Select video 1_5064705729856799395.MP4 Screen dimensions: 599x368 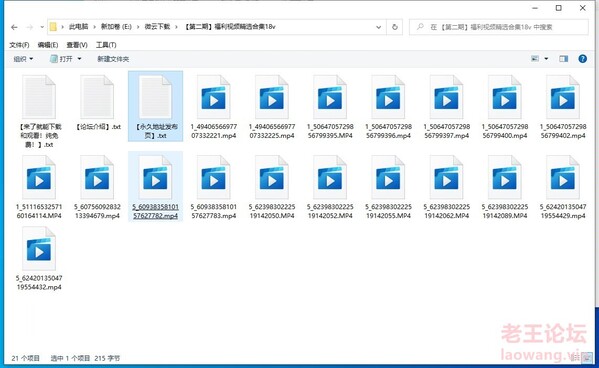click(330, 107)
